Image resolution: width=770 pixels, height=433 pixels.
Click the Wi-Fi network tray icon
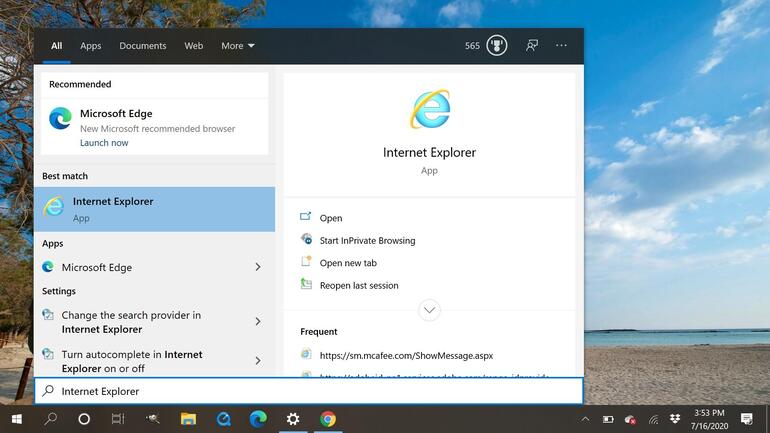(x=653, y=419)
